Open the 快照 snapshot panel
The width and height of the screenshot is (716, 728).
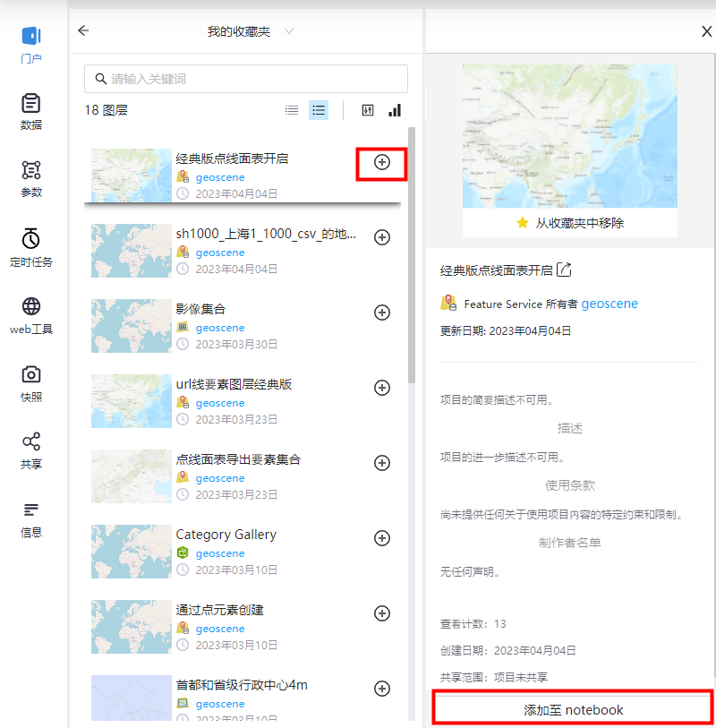[x=30, y=383]
